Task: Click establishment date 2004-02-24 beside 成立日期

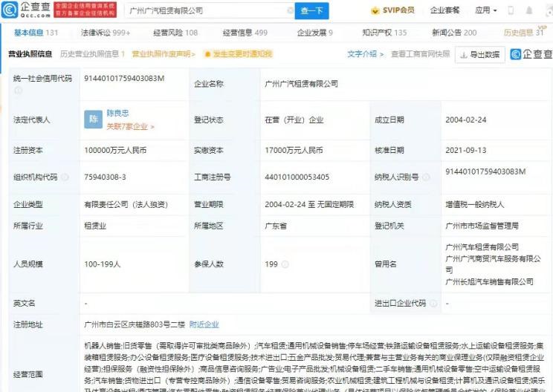Action: pos(466,120)
